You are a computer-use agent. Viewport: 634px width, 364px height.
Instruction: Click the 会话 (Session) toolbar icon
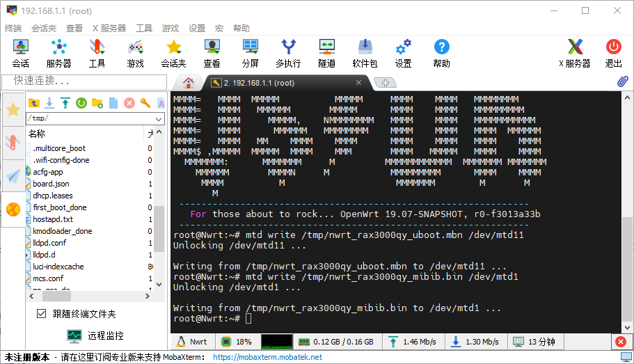[x=20, y=54]
